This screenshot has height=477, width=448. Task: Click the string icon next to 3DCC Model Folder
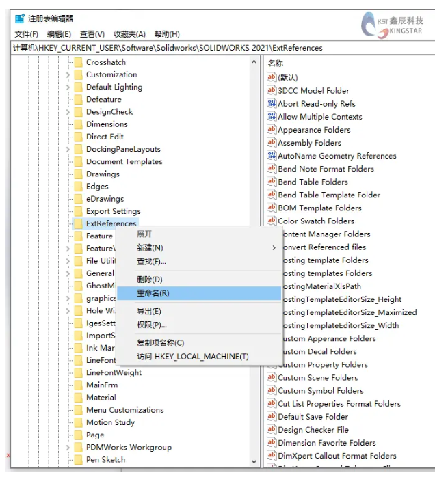(272, 90)
